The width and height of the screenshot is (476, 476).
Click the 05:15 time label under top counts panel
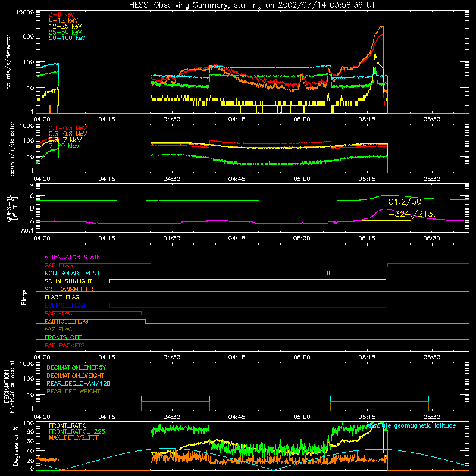(x=367, y=120)
